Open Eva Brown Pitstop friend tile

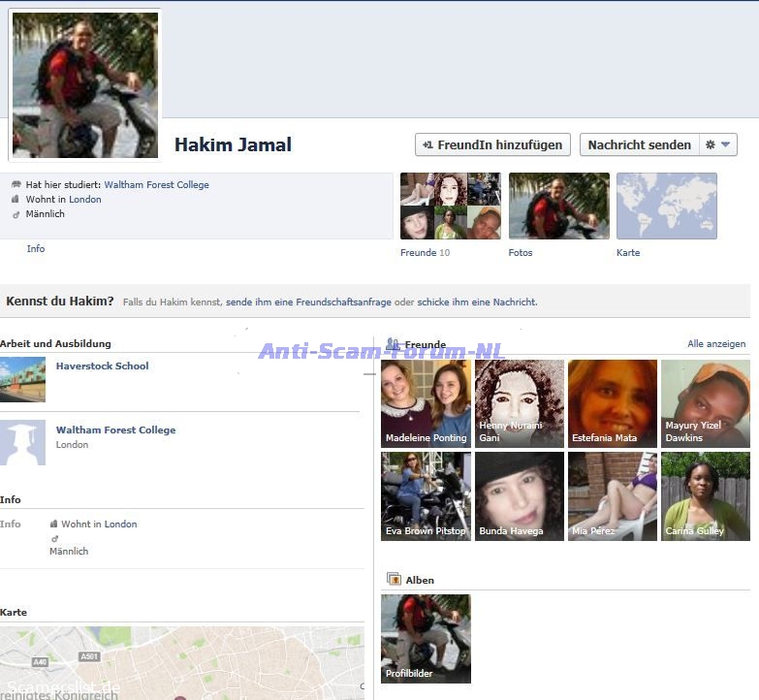point(426,495)
